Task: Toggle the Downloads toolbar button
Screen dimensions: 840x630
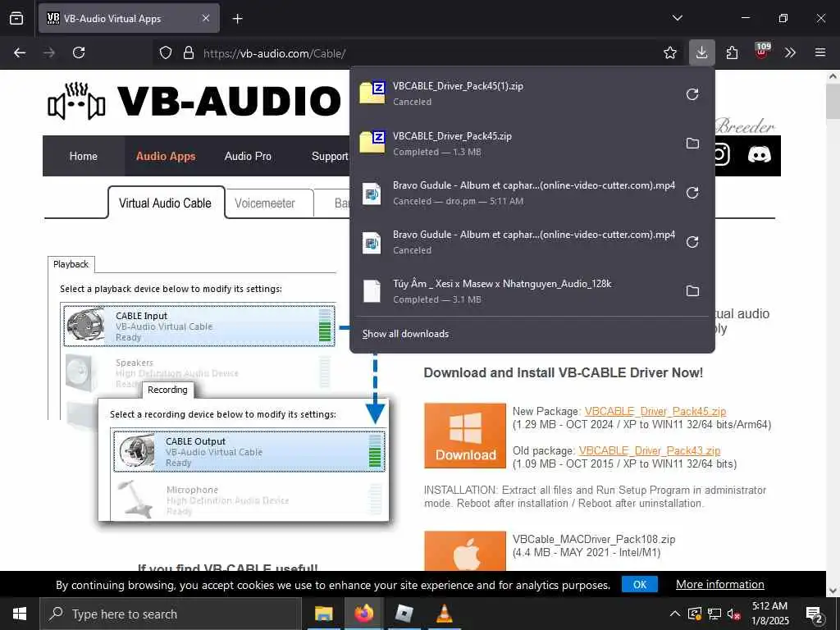Action: click(701, 52)
